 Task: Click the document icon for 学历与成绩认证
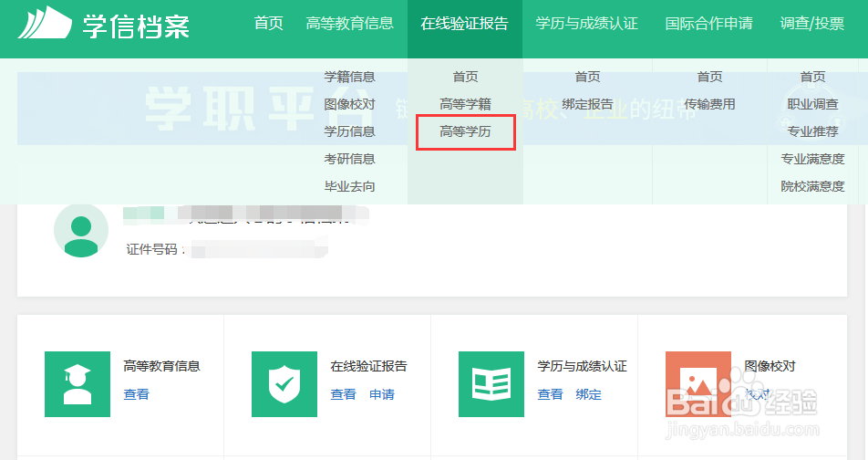click(x=491, y=384)
